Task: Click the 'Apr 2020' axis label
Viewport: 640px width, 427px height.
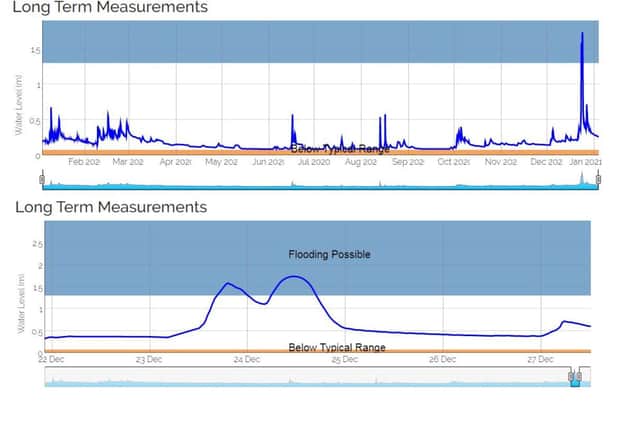Action: click(x=175, y=162)
